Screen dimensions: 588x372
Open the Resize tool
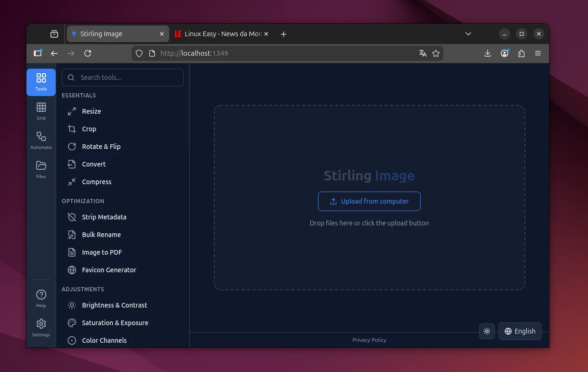tap(91, 111)
